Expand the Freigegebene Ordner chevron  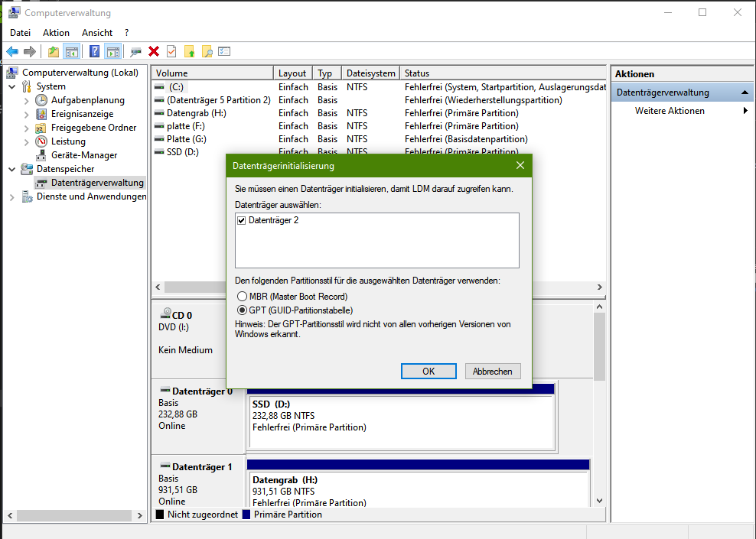(x=27, y=128)
